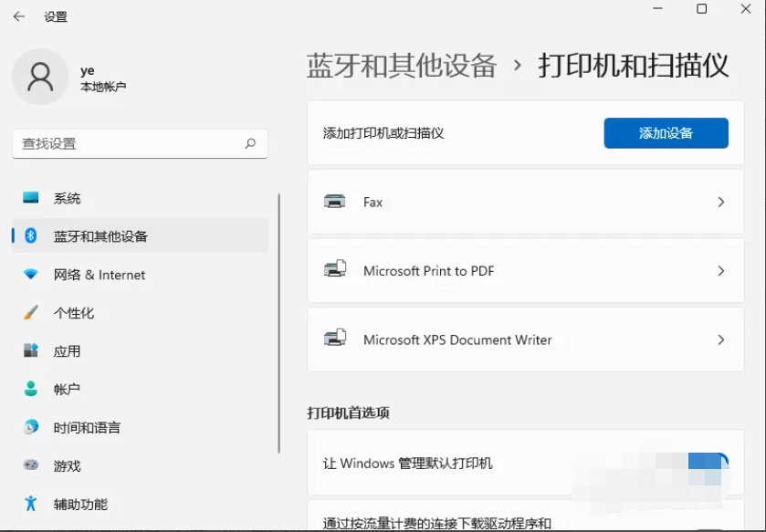The height and width of the screenshot is (532, 766).
Task: Click the Fax printer icon
Action: click(335, 202)
